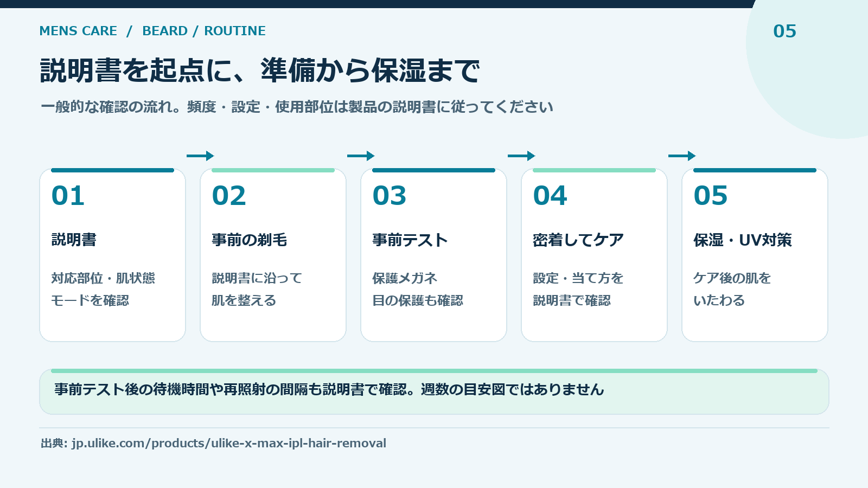The height and width of the screenshot is (488, 868).
Task: Click the step number 02
Action: [x=228, y=196]
